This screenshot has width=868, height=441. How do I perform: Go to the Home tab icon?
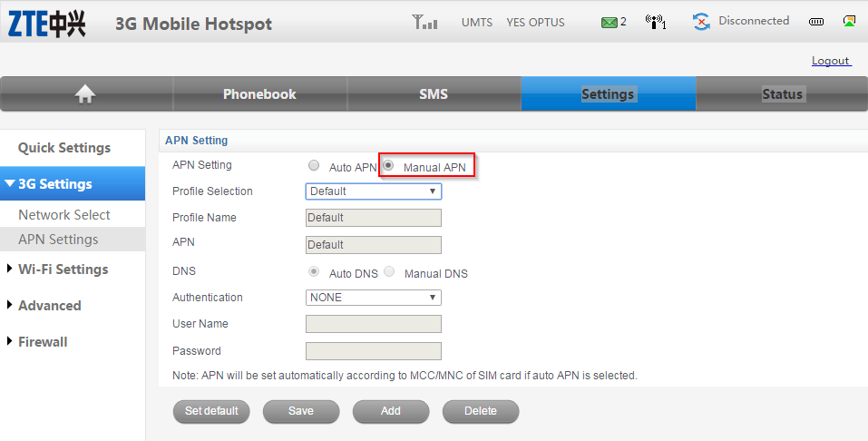tap(84, 93)
